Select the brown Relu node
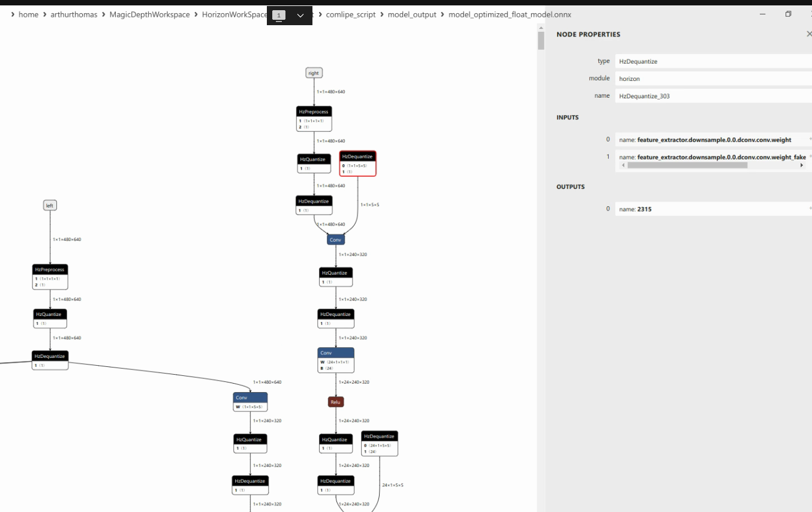 tap(336, 402)
